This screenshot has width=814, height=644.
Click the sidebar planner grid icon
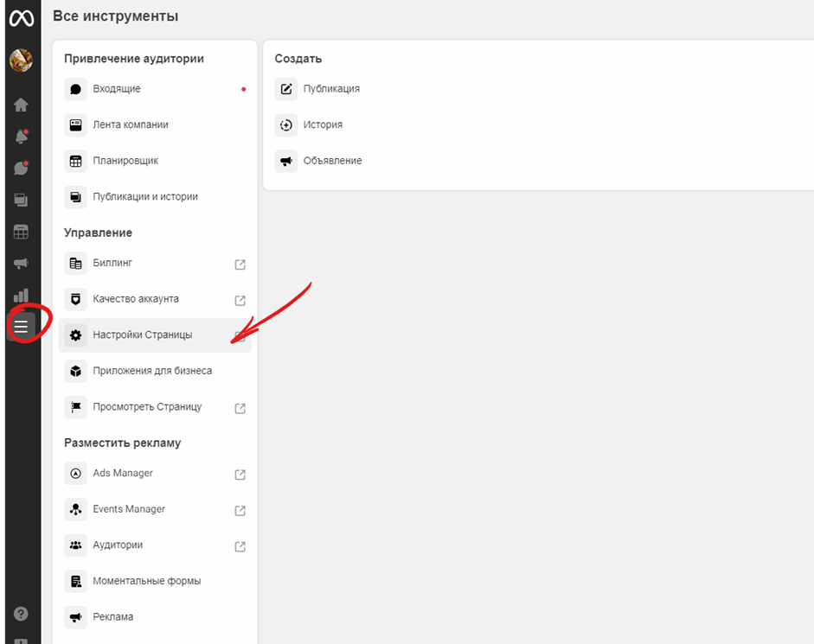click(x=21, y=232)
